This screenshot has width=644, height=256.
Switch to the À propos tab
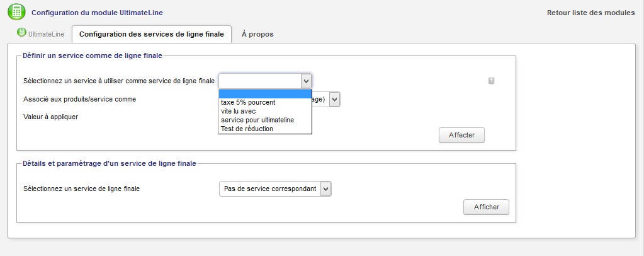coord(257,33)
